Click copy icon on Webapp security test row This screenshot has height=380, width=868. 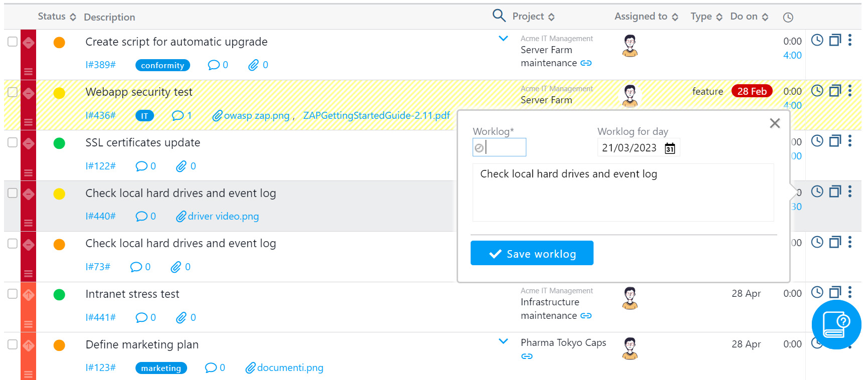[x=835, y=91]
